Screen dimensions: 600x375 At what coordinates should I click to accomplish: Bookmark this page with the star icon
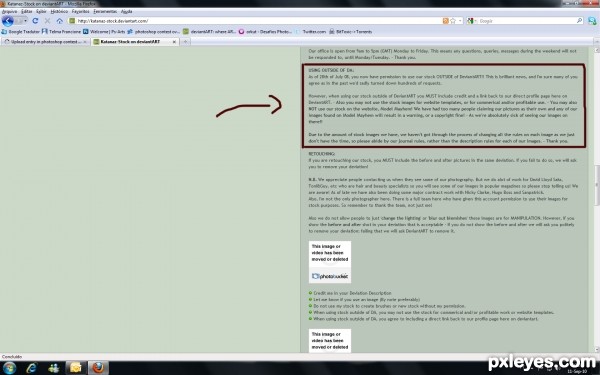453,21
